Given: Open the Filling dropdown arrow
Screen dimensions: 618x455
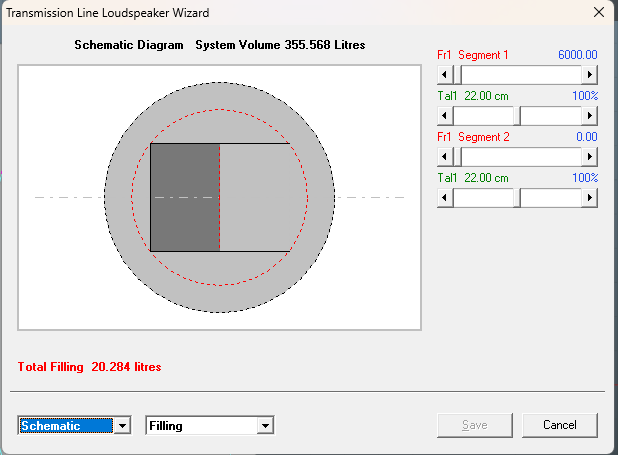Looking at the screenshot, I should click(x=265, y=425).
